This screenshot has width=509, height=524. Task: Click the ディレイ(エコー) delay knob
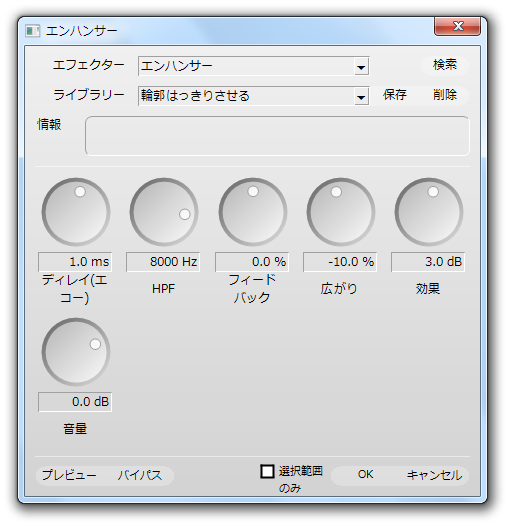(x=76, y=212)
